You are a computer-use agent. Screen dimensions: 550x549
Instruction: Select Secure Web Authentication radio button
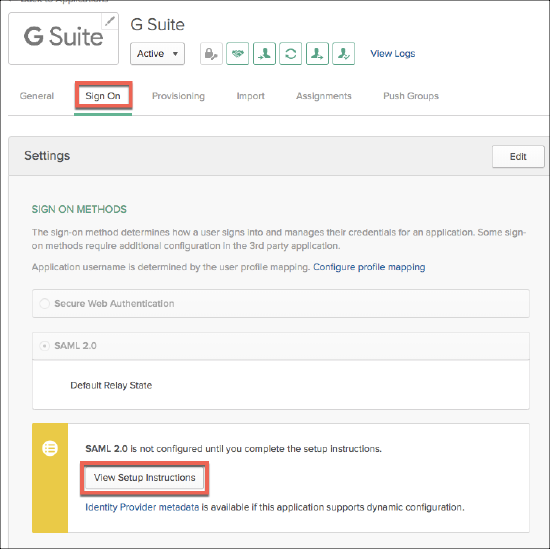(45, 303)
